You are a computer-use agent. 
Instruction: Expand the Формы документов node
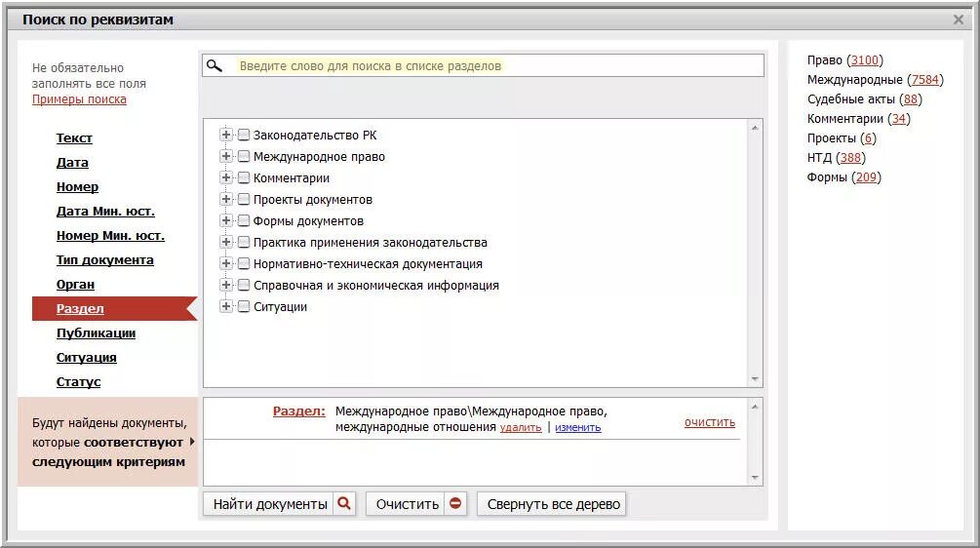click(x=226, y=220)
